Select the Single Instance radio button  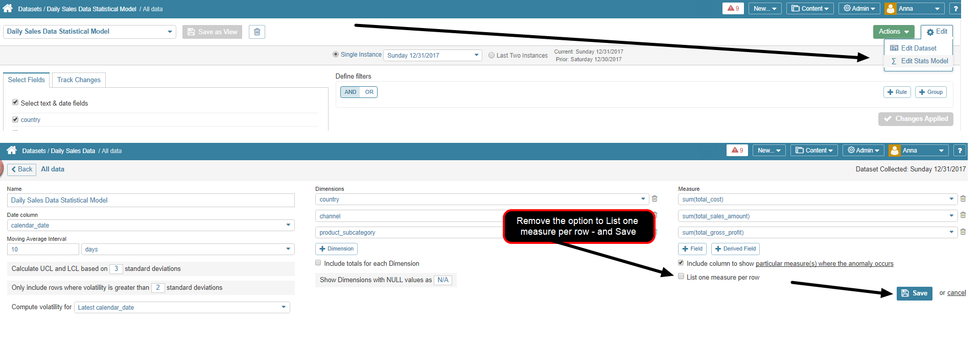pyautogui.click(x=336, y=54)
